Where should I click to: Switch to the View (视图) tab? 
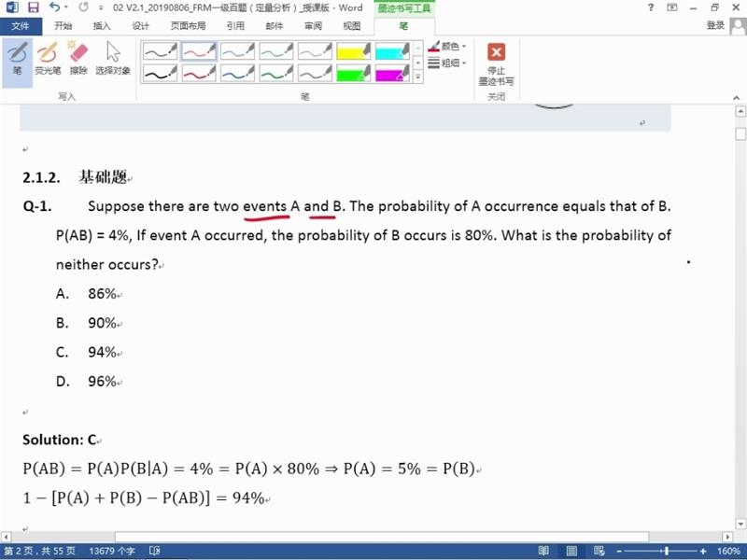tap(352, 26)
